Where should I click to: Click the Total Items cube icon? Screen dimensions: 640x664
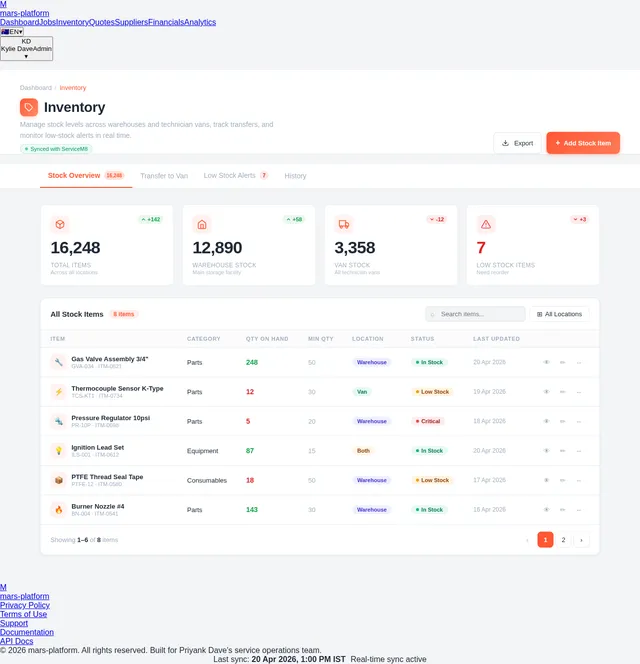(60, 224)
